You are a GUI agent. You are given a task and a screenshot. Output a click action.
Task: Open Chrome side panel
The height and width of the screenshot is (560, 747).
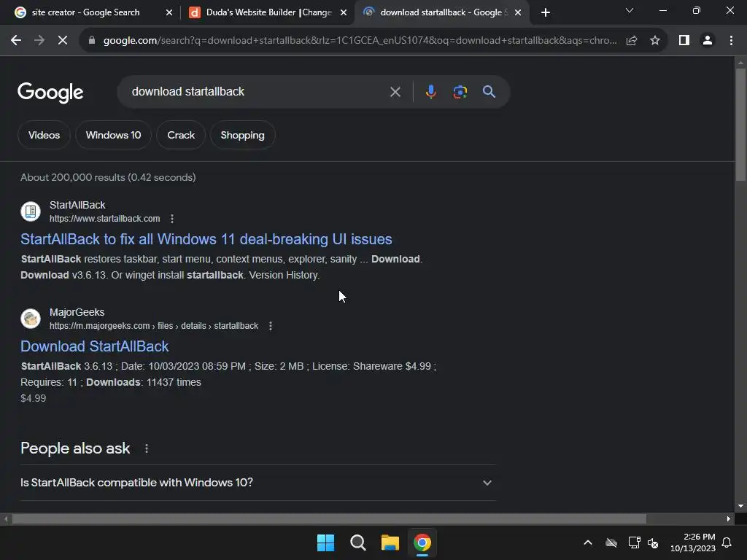(684, 41)
